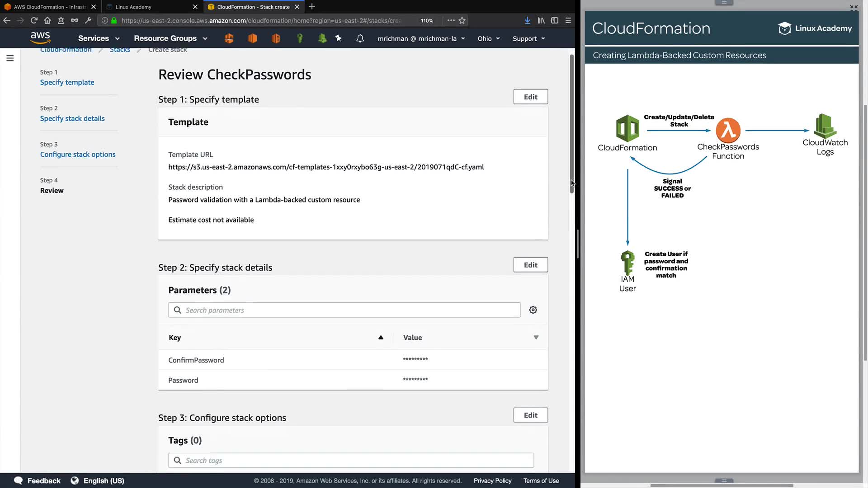Sort parameters by Key column arrow
Screen dimensions: 868x488
tap(381, 338)
